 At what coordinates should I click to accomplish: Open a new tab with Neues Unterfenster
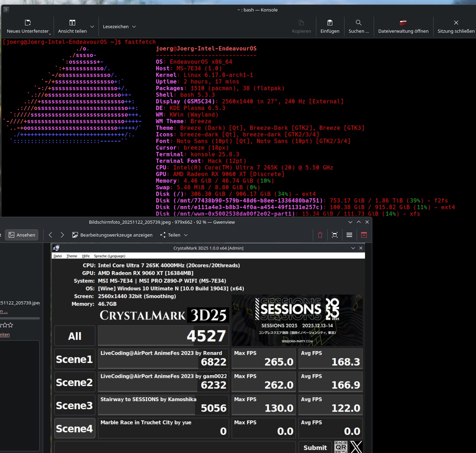click(x=27, y=27)
